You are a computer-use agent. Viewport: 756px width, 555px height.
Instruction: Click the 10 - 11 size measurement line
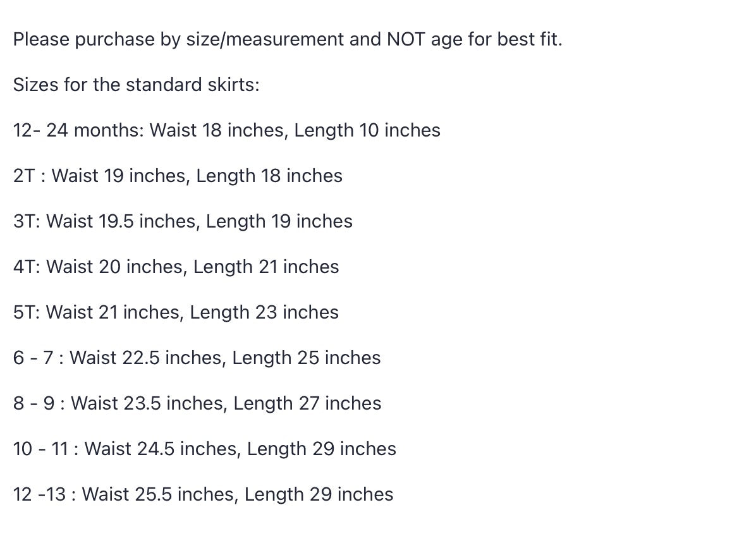point(204,449)
